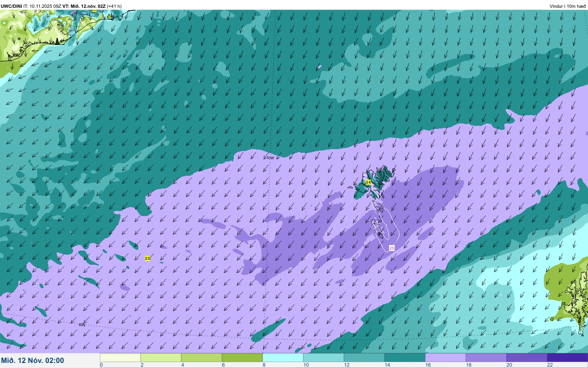Viewport: 588px width, 368px height.
Task: Click the legend value '20'
Action: (x=509, y=365)
